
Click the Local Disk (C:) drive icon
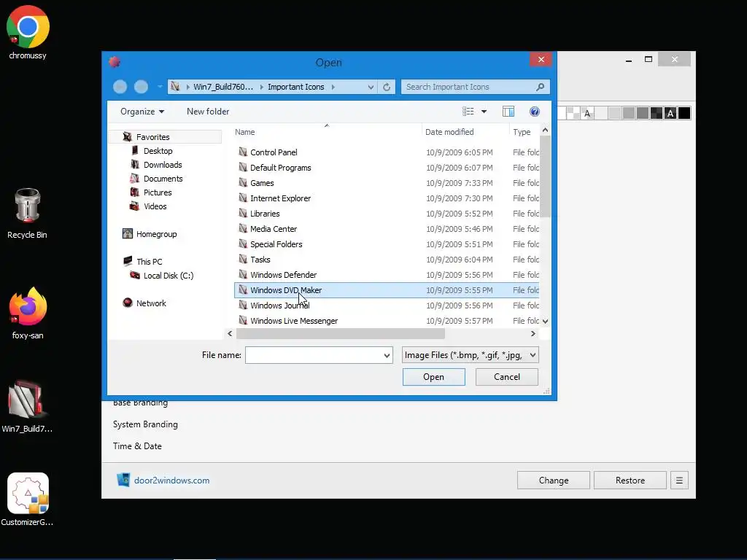pos(135,275)
